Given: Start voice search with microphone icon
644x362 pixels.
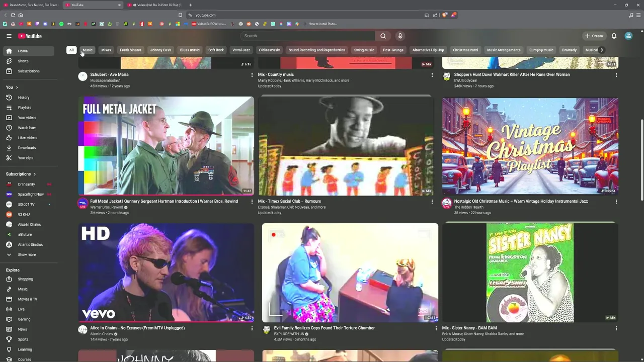Looking at the screenshot, I should [400, 36].
